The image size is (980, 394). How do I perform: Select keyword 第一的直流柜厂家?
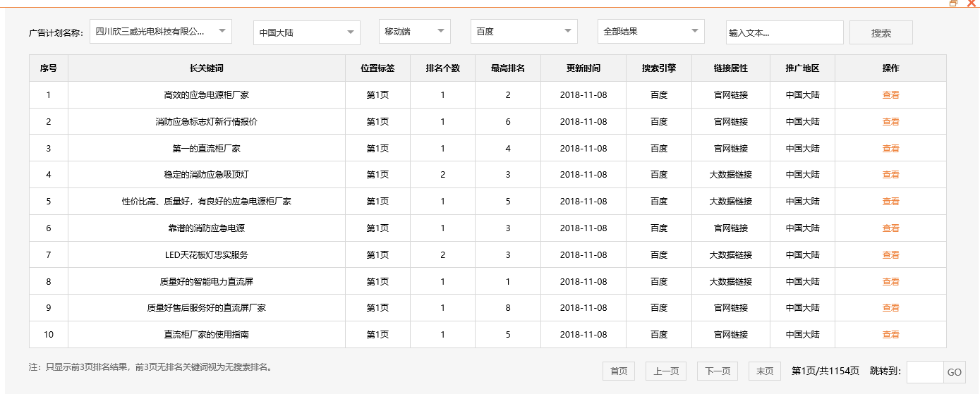tap(207, 149)
